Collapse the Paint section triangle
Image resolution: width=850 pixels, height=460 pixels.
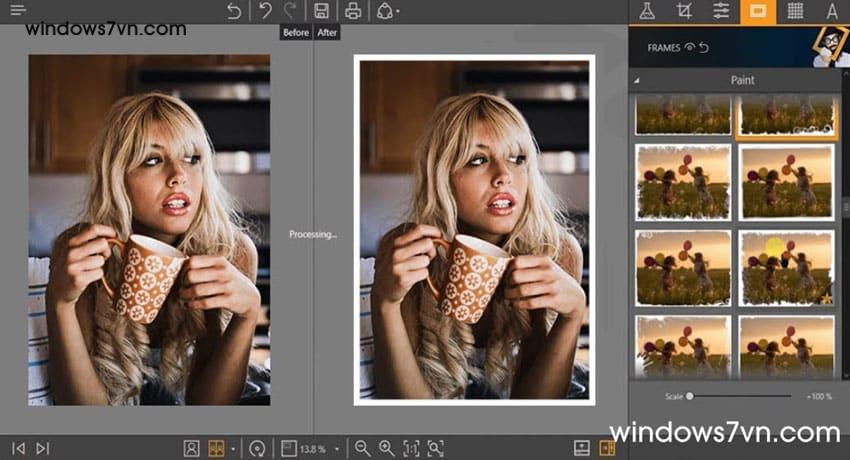pos(637,81)
